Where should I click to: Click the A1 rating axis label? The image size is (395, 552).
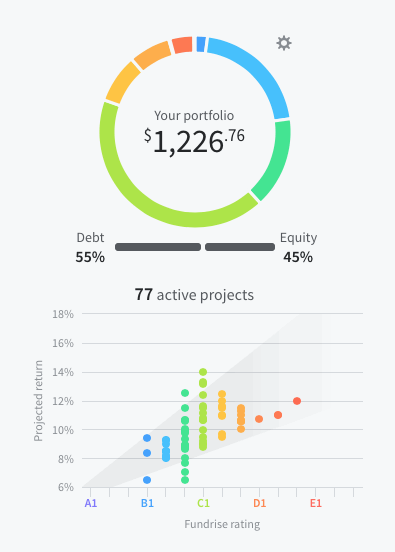point(90,503)
